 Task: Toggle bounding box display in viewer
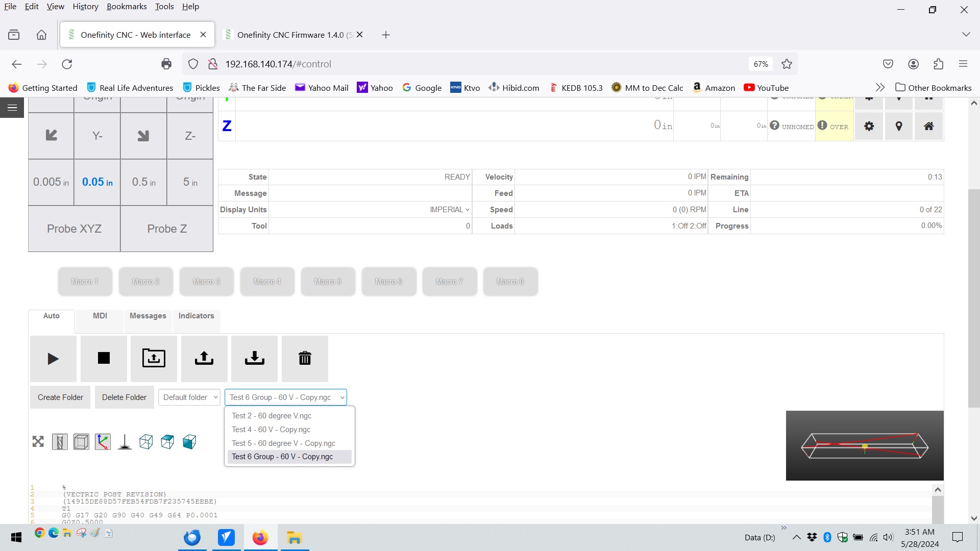tap(81, 442)
